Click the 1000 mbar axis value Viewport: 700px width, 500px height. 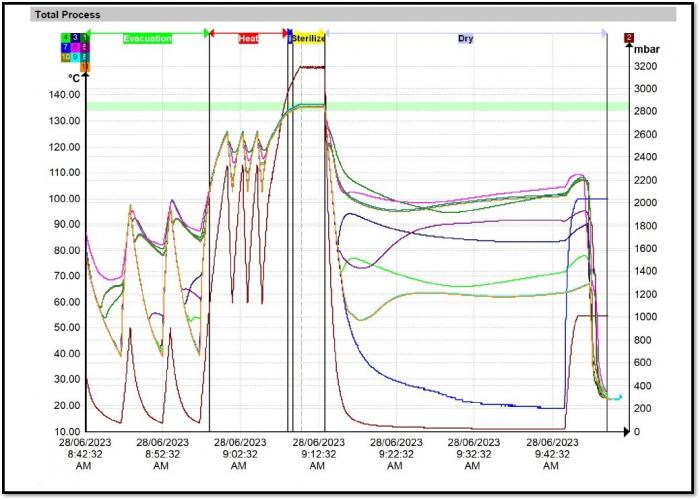[x=646, y=317]
